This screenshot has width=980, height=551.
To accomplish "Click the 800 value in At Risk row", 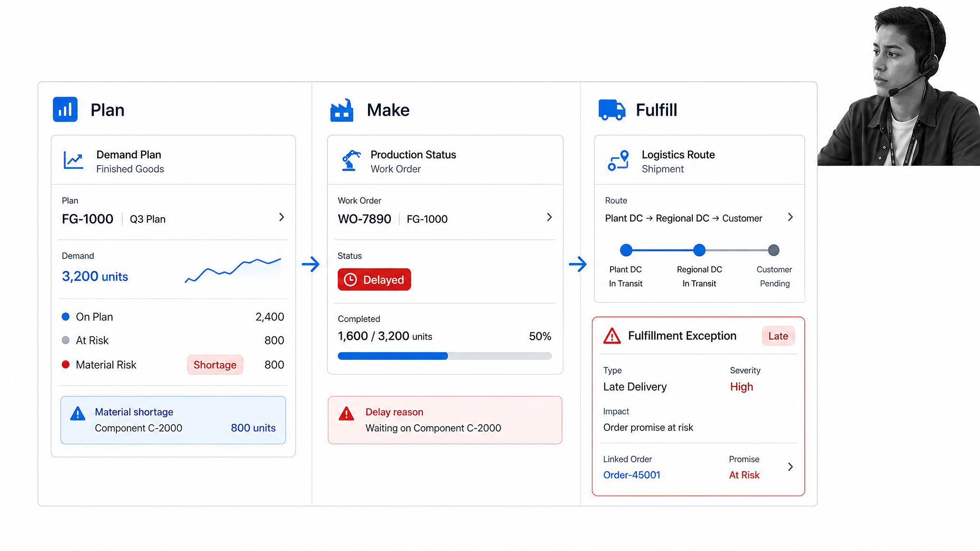I will (x=274, y=341).
